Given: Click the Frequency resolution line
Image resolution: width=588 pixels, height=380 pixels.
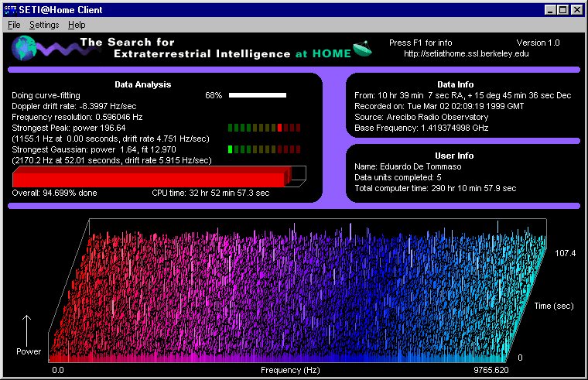Looking at the screenshot, I should [x=77, y=117].
